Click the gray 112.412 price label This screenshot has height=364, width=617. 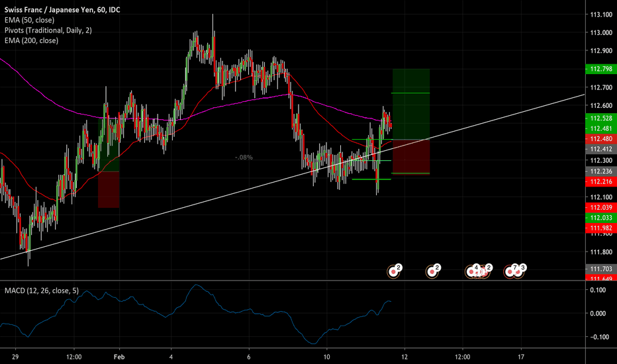601,149
